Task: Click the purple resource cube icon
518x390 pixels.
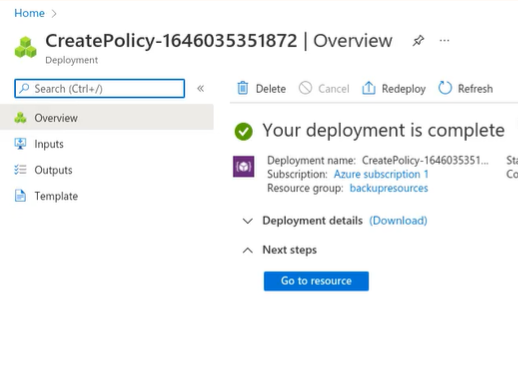Action: (x=243, y=166)
